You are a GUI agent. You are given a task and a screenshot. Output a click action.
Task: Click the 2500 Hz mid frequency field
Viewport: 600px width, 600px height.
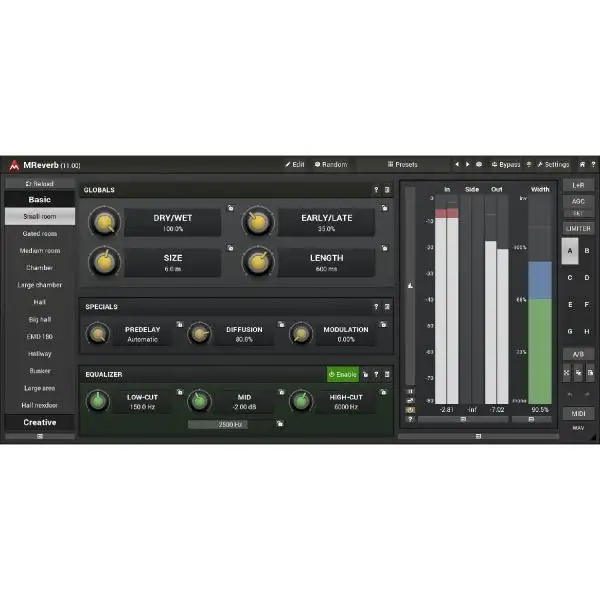(x=230, y=424)
